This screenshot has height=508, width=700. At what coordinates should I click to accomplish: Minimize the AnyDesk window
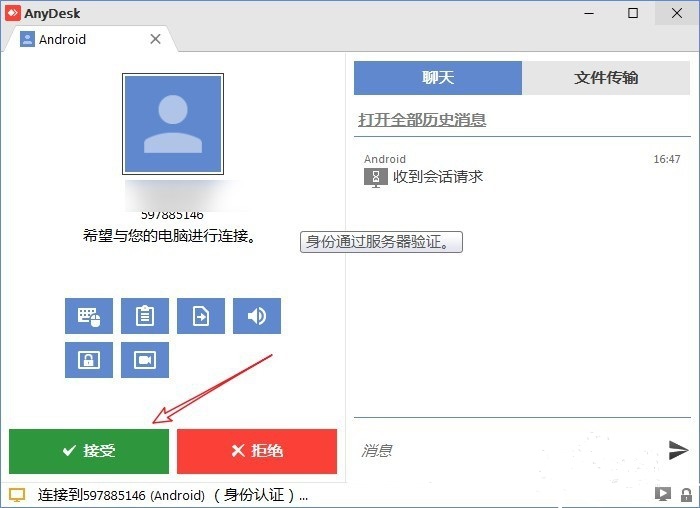pyautogui.click(x=589, y=13)
